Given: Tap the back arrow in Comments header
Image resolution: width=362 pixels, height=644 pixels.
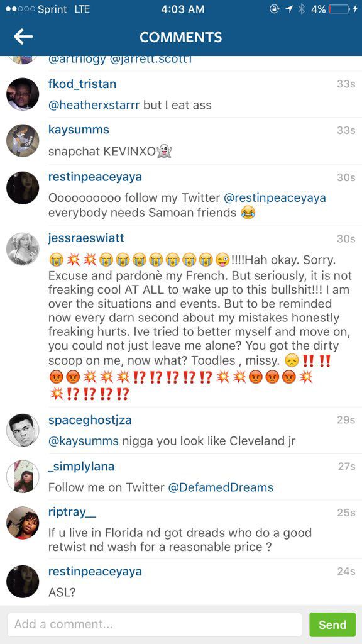Looking at the screenshot, I should 23,36.
